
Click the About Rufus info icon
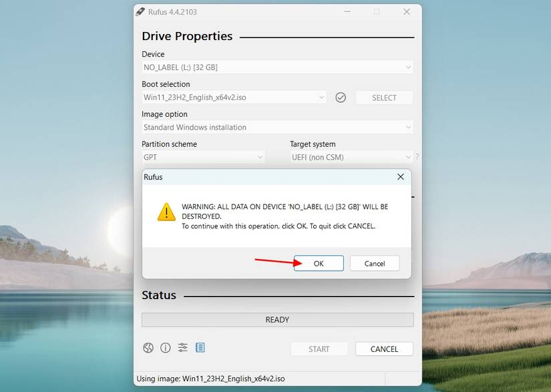click(165, 347)
